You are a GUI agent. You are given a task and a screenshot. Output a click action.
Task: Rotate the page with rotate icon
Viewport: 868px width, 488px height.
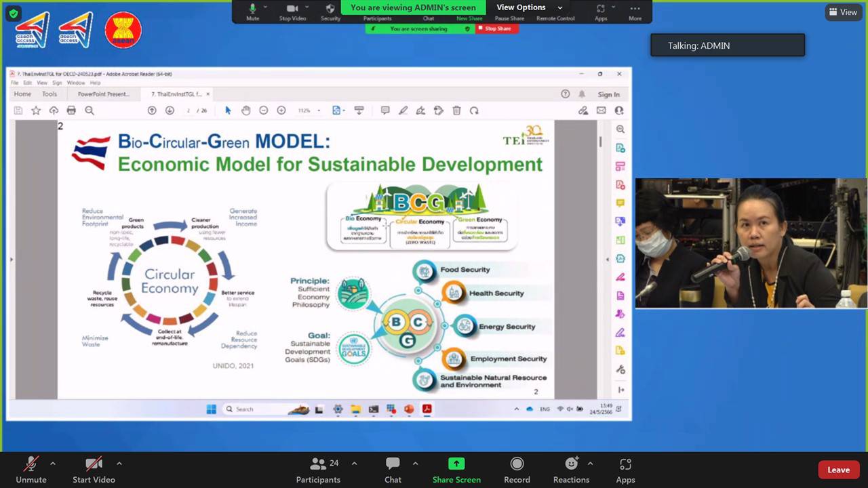[x=474, y=110]
